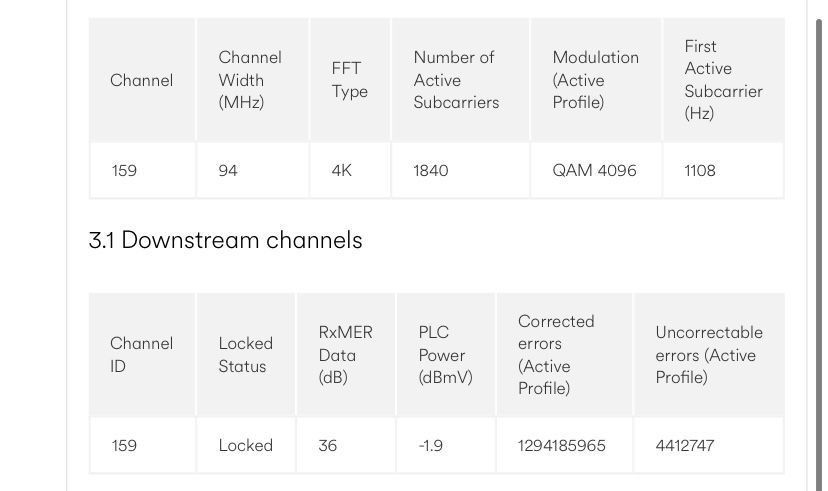Click the 4412747 uncorrectable errors value
The width and height of the screenshot is (828, 491).
(684, 446)
